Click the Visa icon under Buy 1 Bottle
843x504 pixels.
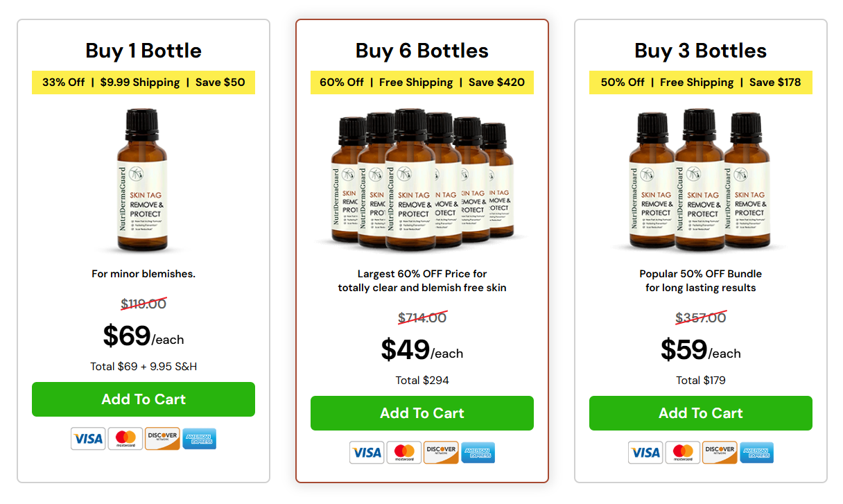coord(88,438)
